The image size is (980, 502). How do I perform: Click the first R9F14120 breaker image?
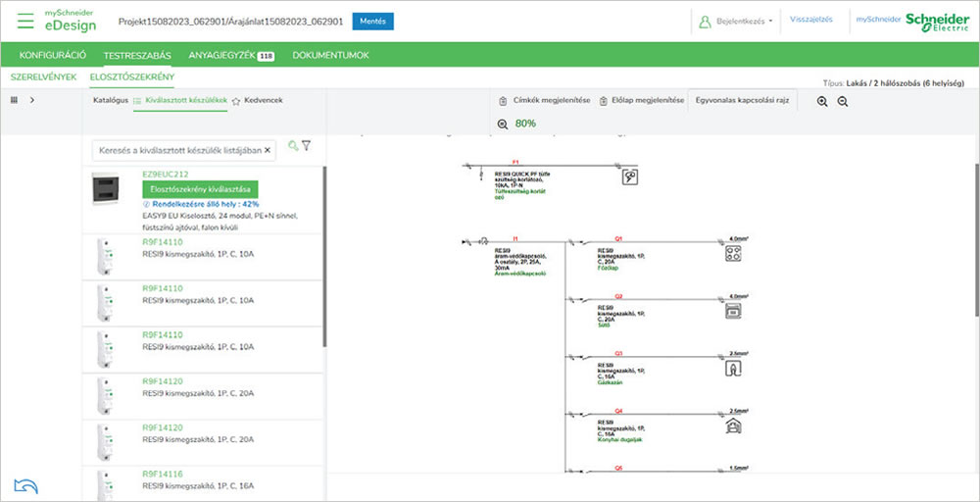point(105,396)
